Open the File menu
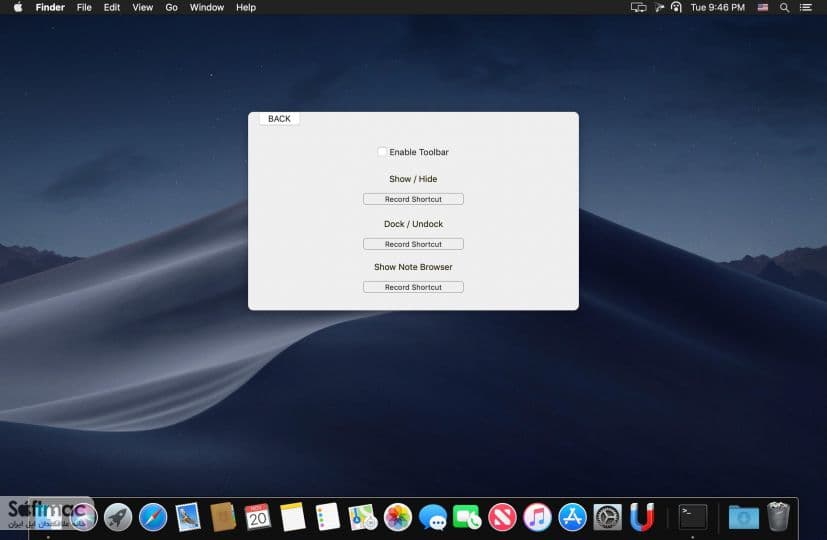The height and width of the screenshot is (540, 827). point(84,7)
